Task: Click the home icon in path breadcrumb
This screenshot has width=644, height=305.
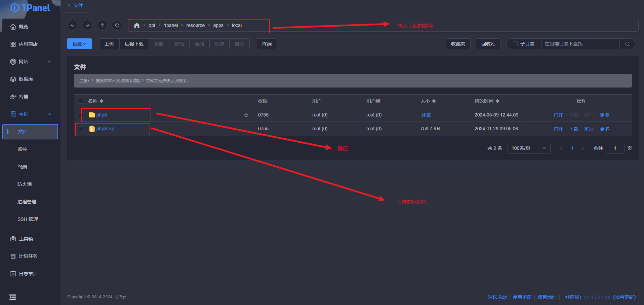Action: click(x=137, y=25)
